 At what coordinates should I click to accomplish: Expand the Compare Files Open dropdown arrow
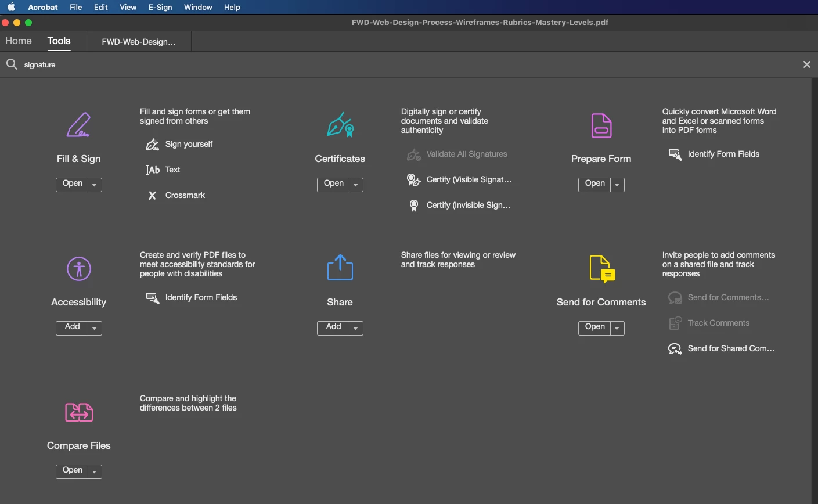pyautogui.click(x=95, y=471)
